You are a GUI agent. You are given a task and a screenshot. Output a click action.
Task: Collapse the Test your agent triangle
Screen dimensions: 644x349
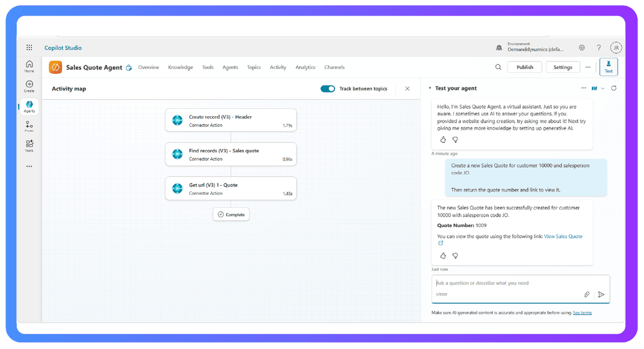click(x=430, y=88)
